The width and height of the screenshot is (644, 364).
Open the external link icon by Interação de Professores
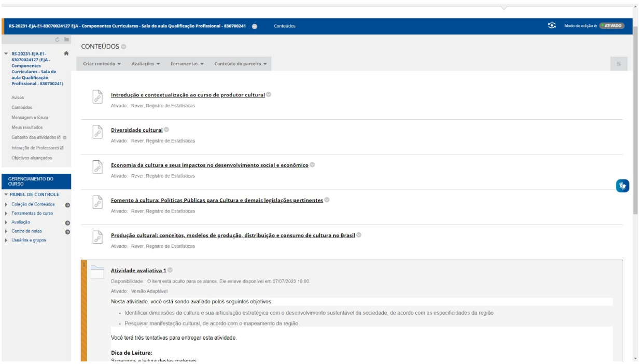[62, 147]
